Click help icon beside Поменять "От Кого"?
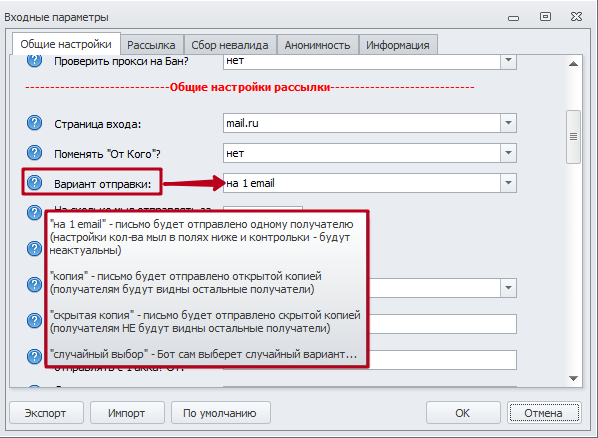The height and width of the screenshot is (438, 598). pyautogui.click(x=34, y=153)
